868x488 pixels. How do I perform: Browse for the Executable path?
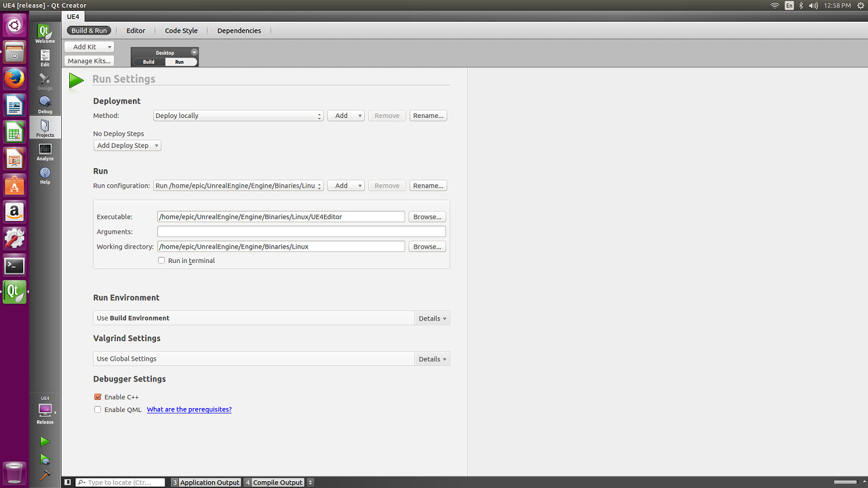tap(427, 217)
